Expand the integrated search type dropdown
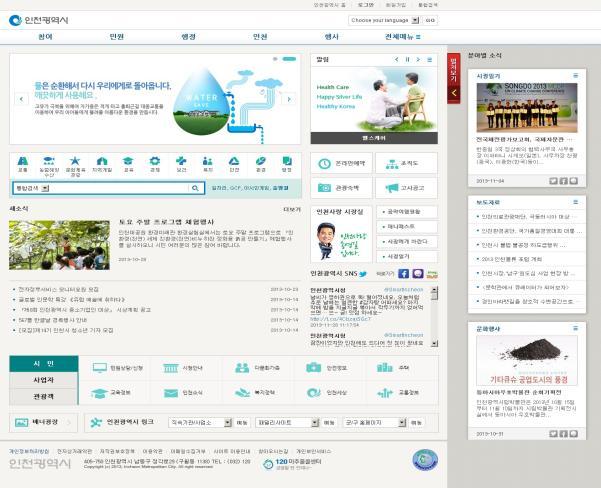 click(33, 188)
